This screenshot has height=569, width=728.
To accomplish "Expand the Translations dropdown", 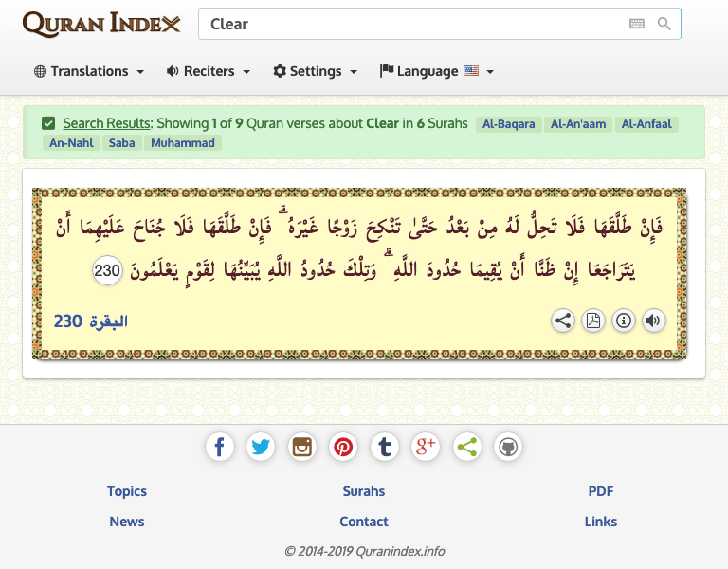I will click(89, 71).
